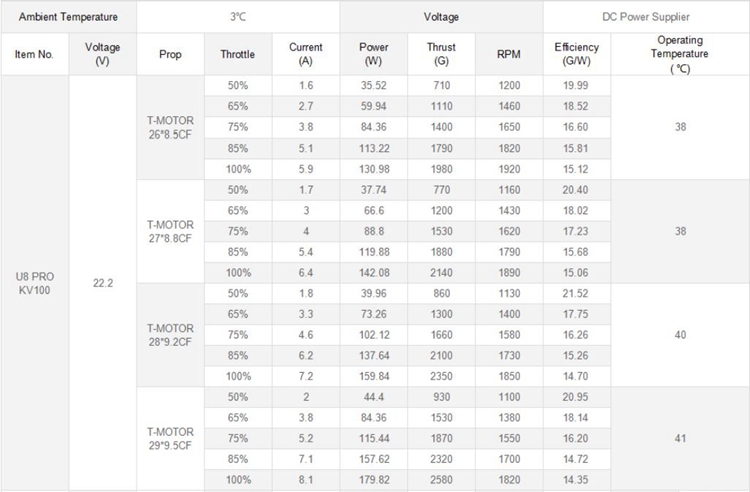Select the Throttle column header
The image size is (750, 492).
pos(237,54)
